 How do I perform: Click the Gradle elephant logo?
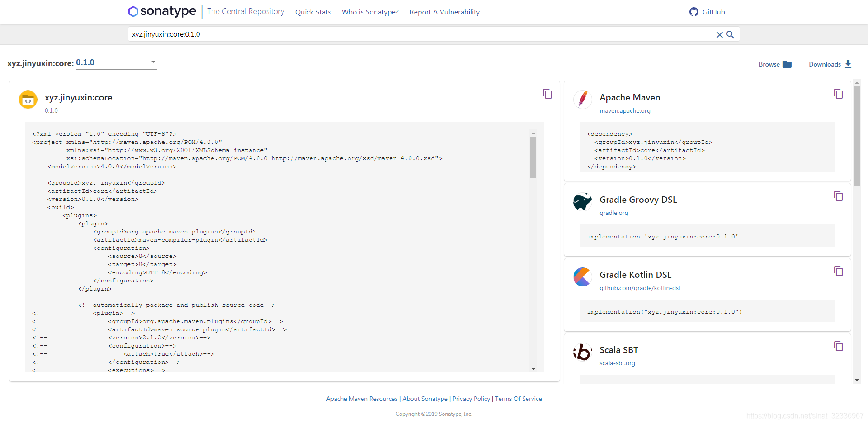pyautogui.click(x=583, y=202)
